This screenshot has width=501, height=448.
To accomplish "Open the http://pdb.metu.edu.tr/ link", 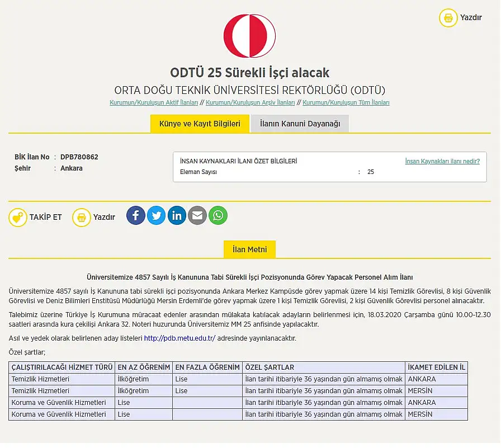I will 179,338.
